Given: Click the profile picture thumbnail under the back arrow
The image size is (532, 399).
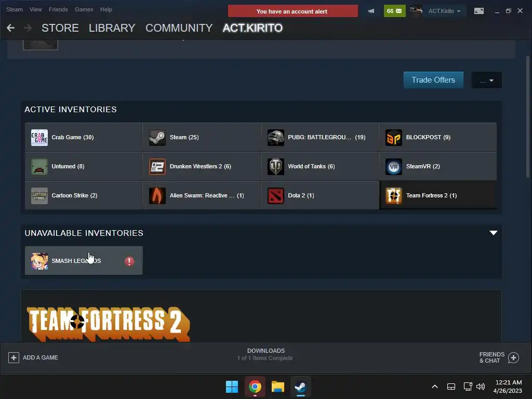Looking at the screenshot, I should (x=41, y=45).
